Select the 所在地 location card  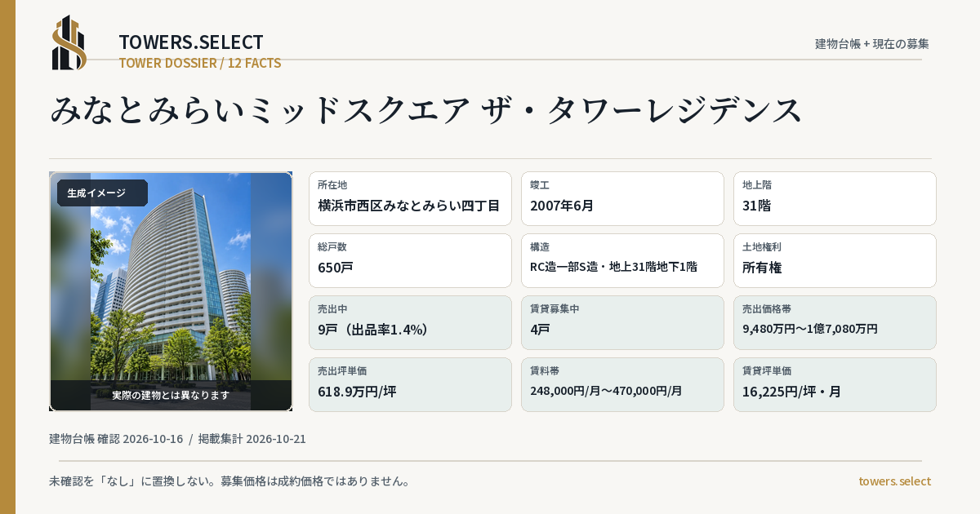pyautogui.click(x=410, y=198)
